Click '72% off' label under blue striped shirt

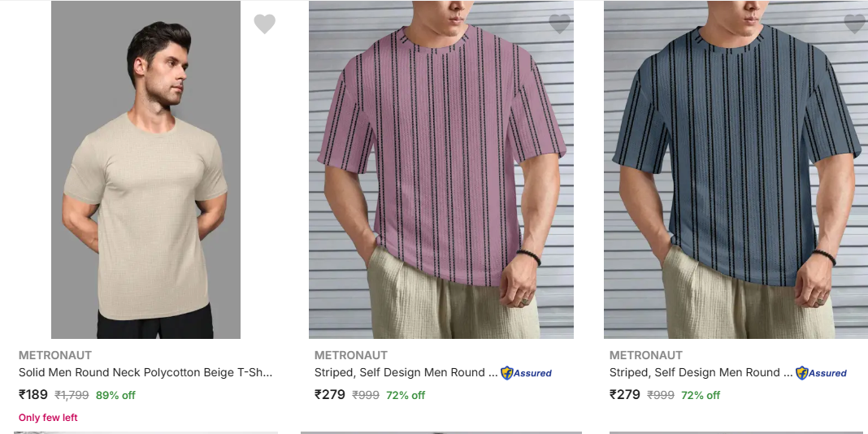click(701, 396)
